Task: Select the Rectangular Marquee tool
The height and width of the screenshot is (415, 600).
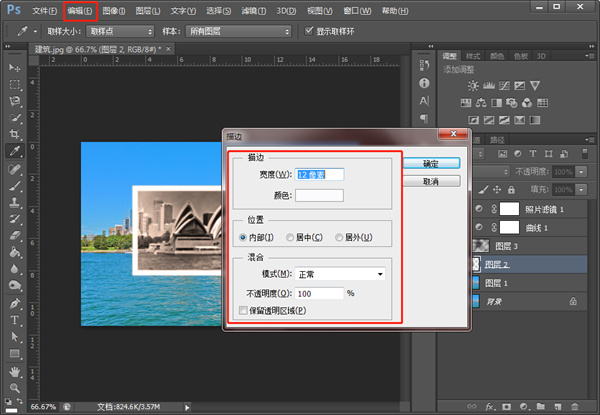Action: click(x=15, y=84)
